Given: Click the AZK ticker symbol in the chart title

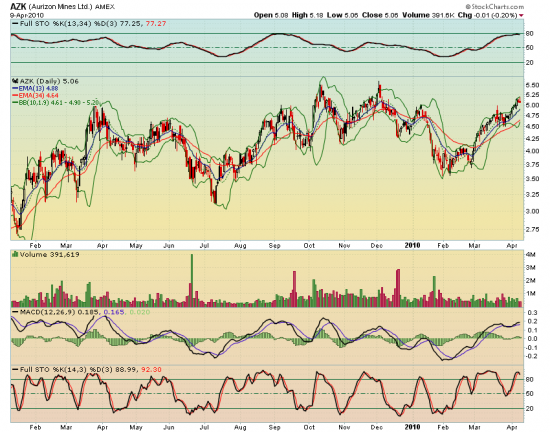Looking at the screenshot, I should (x=18, y=6).
